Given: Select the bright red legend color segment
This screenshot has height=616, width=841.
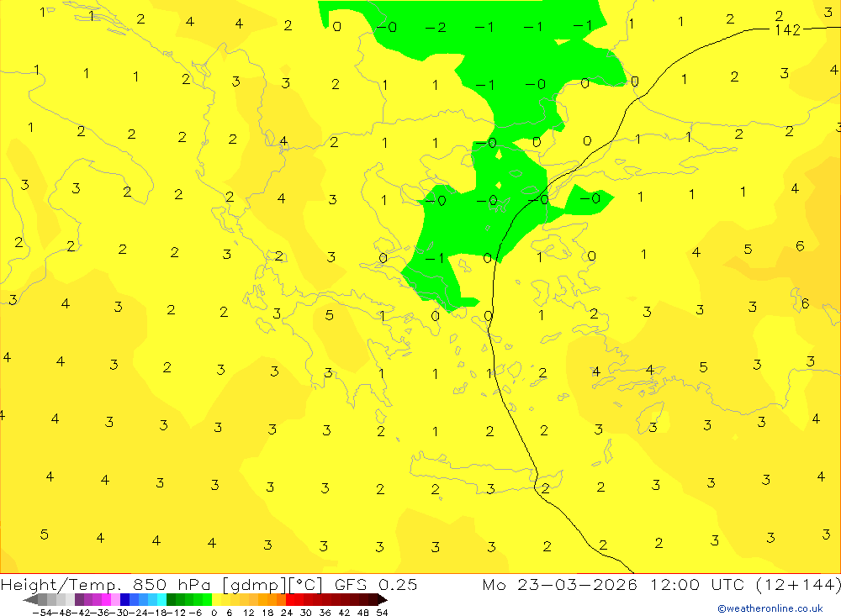Looking at the screenshot, I should point(290,600).
